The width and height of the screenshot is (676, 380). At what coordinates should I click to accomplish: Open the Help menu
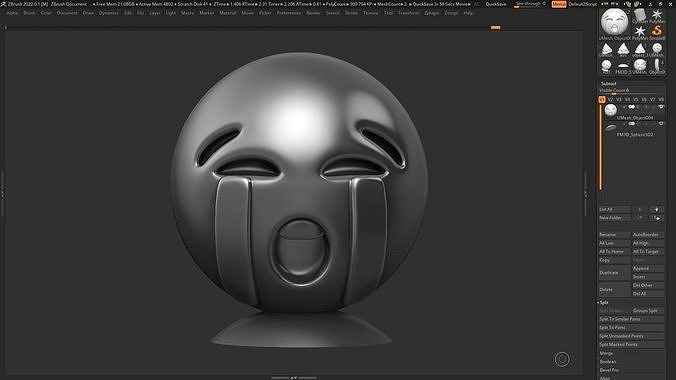pos(468,13)
